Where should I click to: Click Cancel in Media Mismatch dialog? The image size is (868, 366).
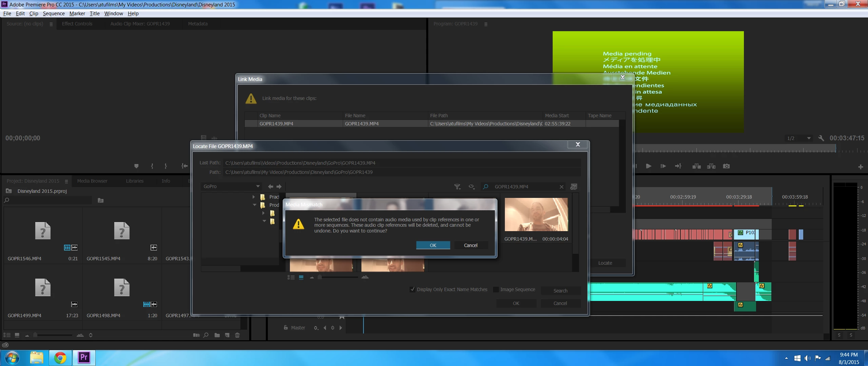470,245
